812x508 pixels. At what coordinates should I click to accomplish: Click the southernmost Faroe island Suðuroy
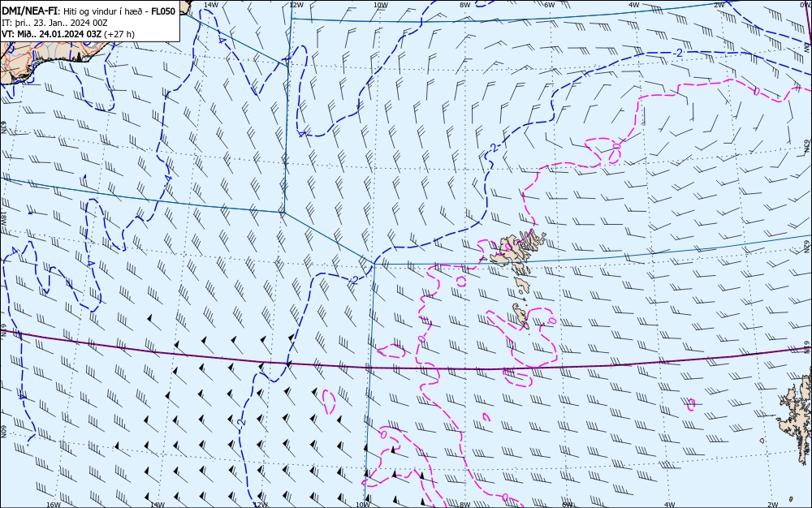(x=520, y=316)
